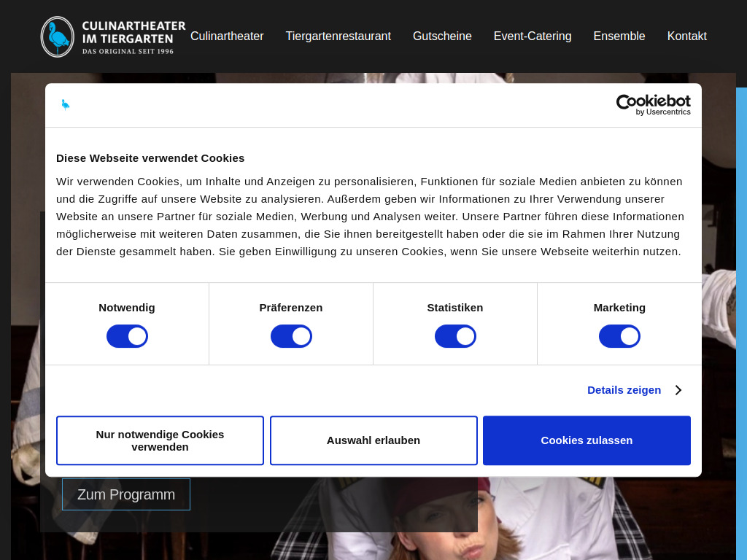This screenshot has width=747, height=560.
Task: Click the Cookiebot by Usercentrics logo
Action: 652,104
